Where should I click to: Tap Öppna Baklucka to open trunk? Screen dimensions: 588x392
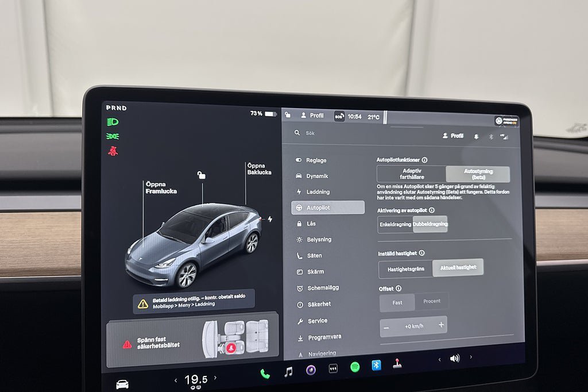tap(259, 168)
